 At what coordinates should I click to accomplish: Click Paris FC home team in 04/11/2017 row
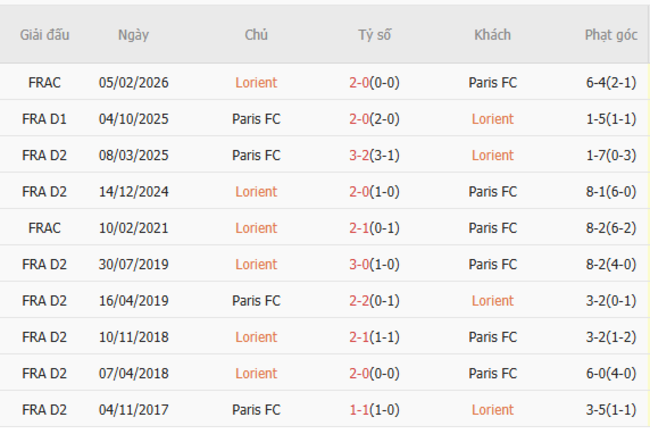point(256,409)
